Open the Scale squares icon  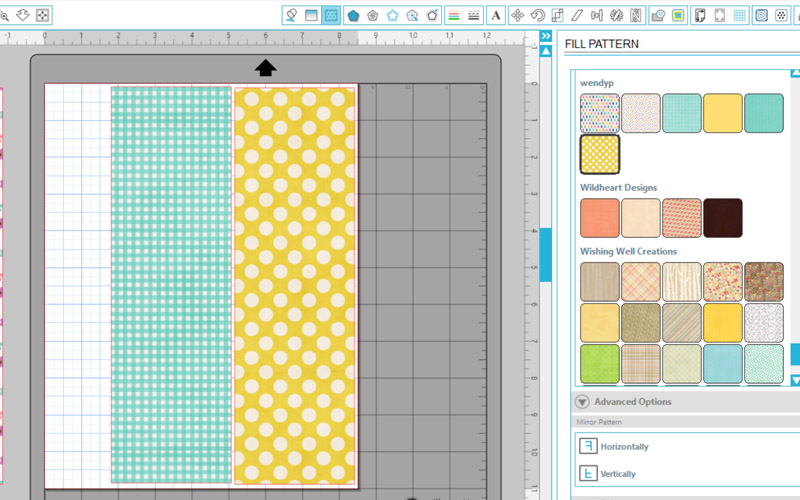tap(557, 15)
